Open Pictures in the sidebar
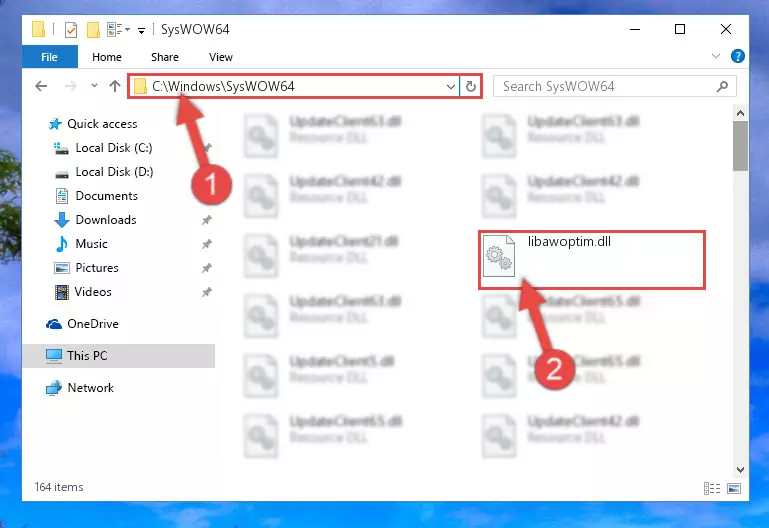769x528 pixels. pos(97,268)
